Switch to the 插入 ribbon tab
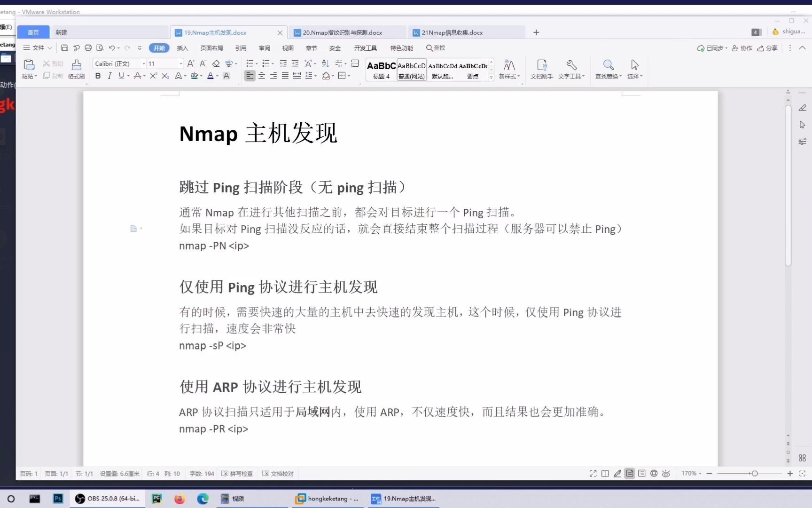812x508 pixels. 182,48
